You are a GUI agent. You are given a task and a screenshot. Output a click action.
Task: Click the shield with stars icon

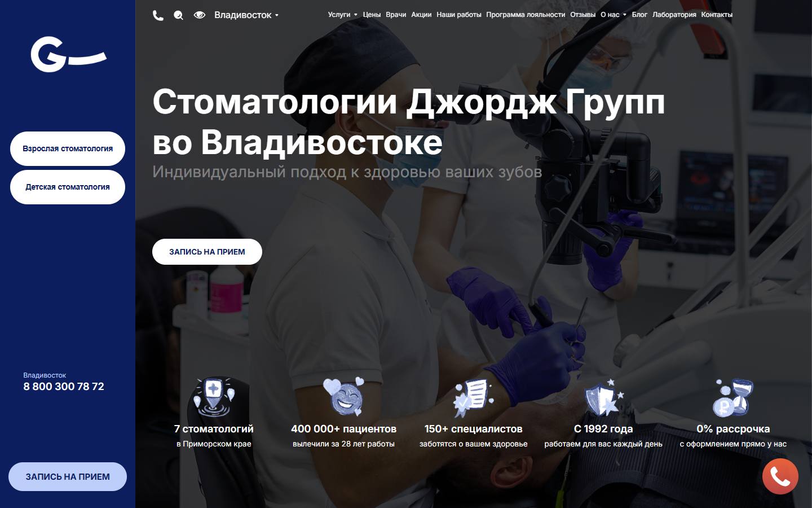[603, 397]
